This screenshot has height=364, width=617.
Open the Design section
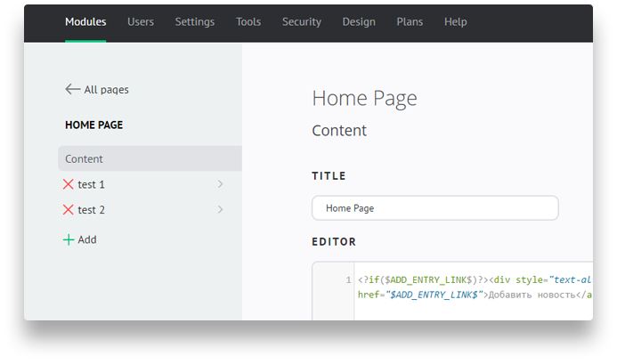pos(359,21)
